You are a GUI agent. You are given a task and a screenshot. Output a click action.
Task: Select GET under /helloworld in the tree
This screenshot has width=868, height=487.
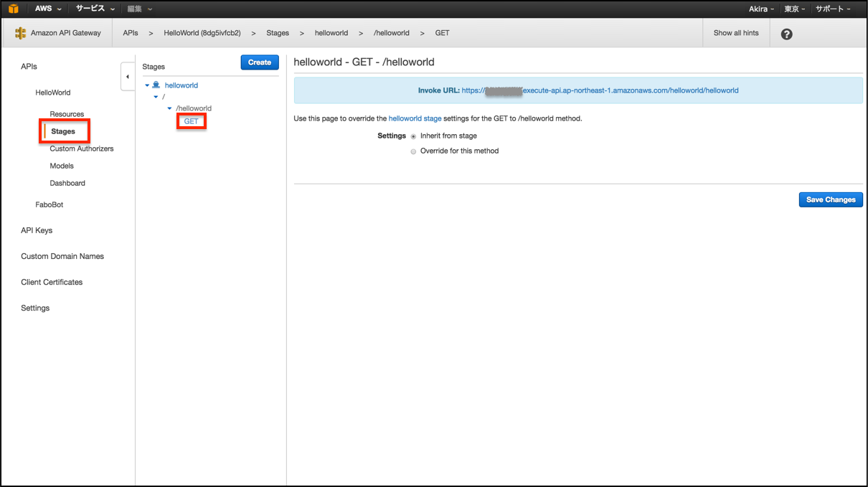[x=191, y=121]
